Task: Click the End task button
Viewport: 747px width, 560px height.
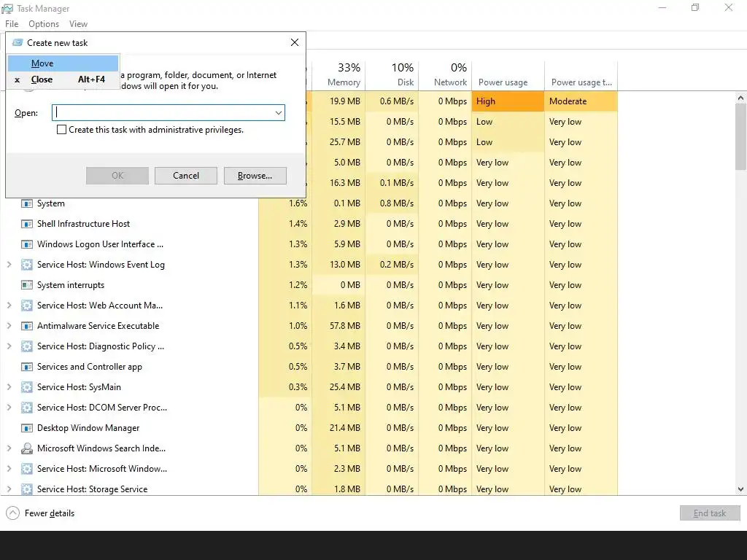Action: (x=710, y=513)
